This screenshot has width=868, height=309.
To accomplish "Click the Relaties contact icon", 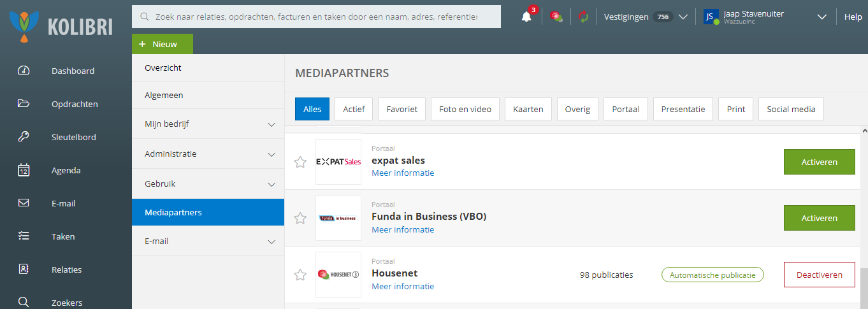I will [x=24, y=269].
